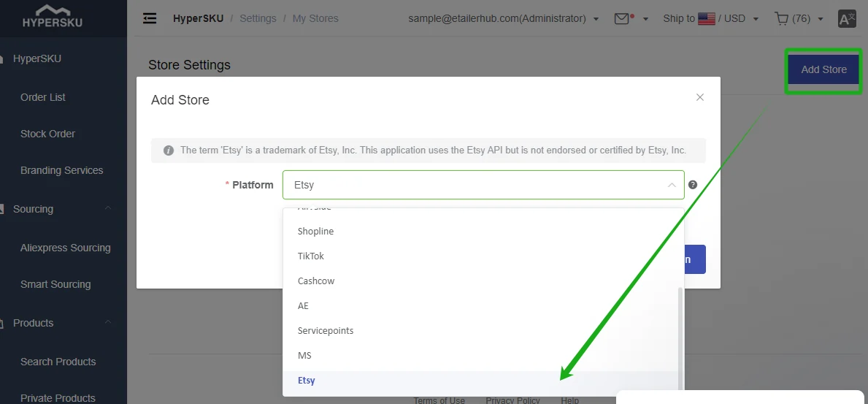Click the US flag icon

[707, 19]
